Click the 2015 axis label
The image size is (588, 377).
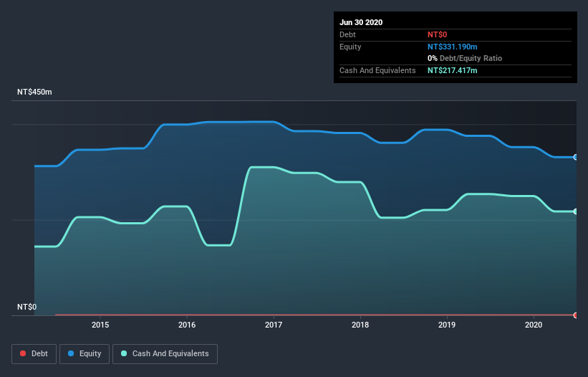(100, 325)
